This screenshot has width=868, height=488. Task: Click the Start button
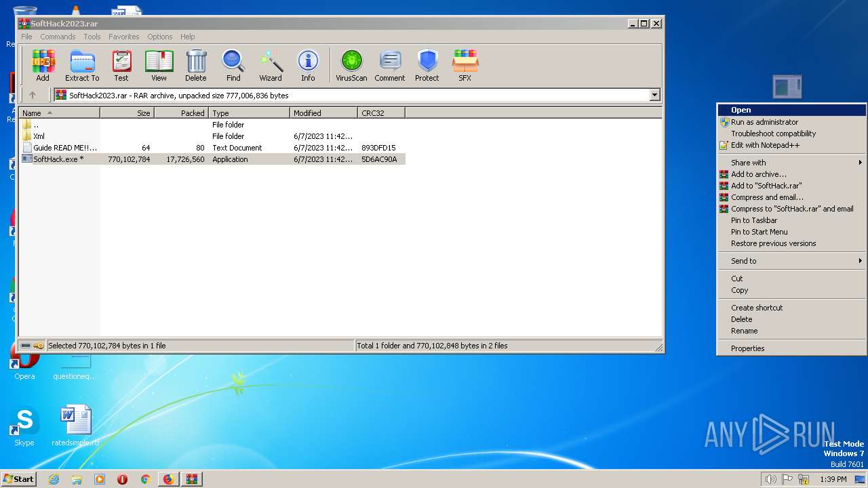(x=19, y=479)
